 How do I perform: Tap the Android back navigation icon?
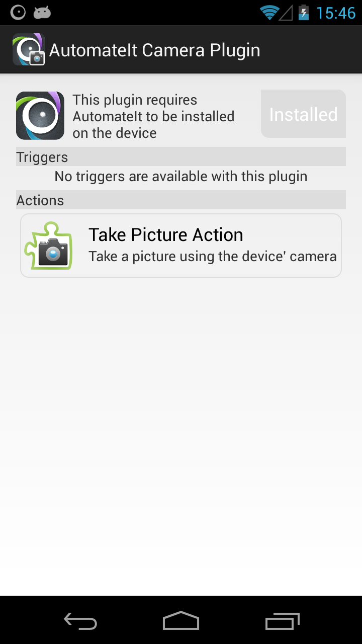point(80,621)
